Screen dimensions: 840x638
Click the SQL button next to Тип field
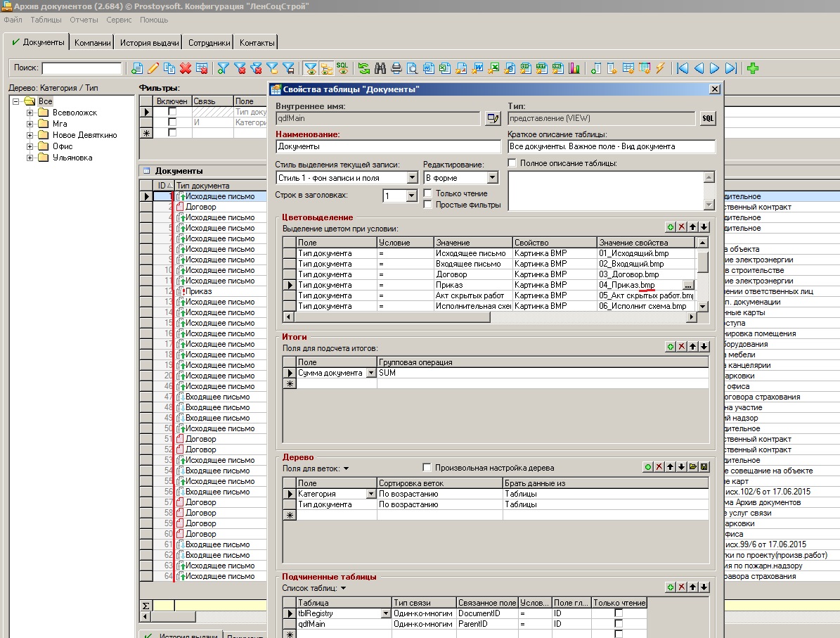tap(707, 119)
